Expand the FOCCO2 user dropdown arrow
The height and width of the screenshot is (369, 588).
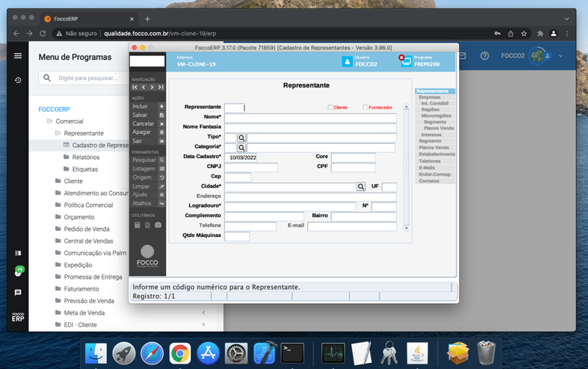point(561,56)
